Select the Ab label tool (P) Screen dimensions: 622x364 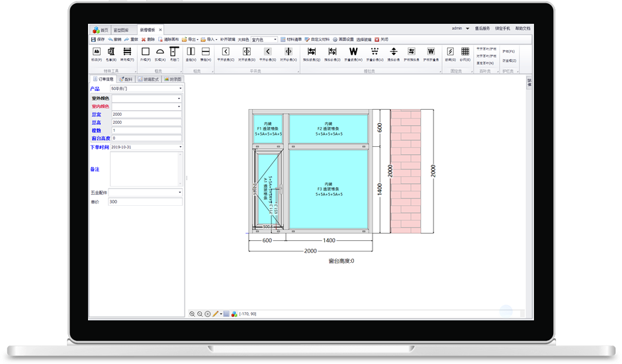(x=97, y=54)
